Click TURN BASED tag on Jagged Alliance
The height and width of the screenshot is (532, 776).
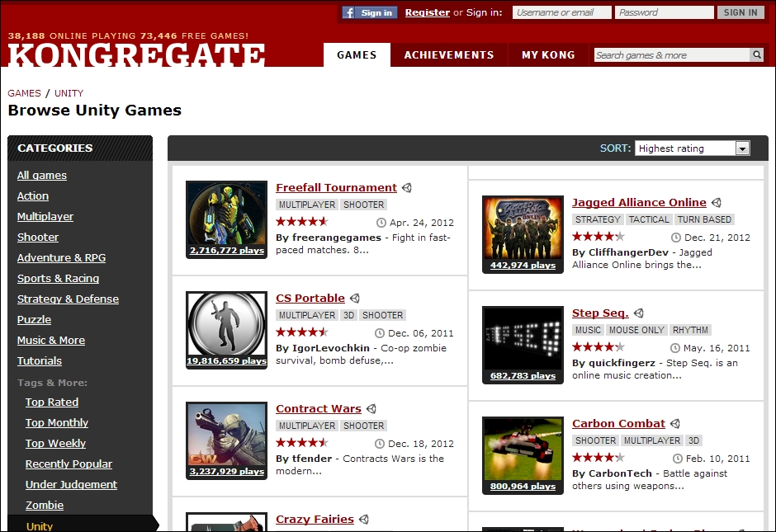point(704,219)
